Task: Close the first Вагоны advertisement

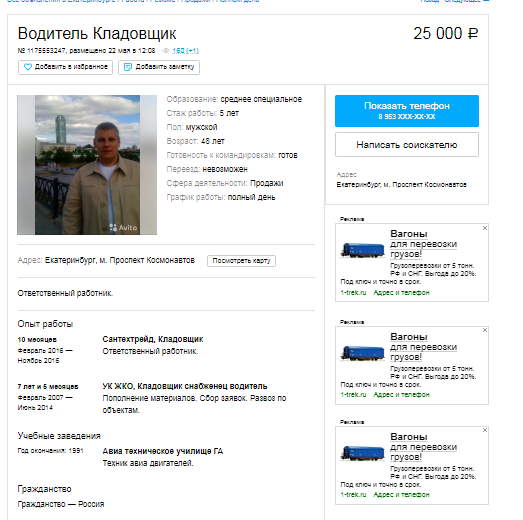Action: 485,228
